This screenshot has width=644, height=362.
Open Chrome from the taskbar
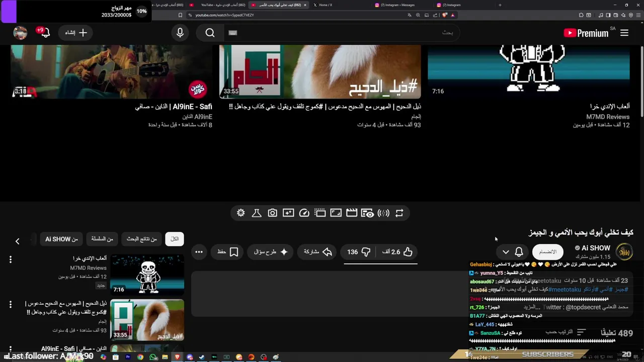(x=140, y=357)
